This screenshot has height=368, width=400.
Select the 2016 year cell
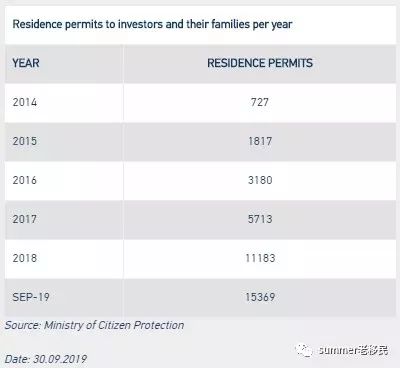pos(25,180)
